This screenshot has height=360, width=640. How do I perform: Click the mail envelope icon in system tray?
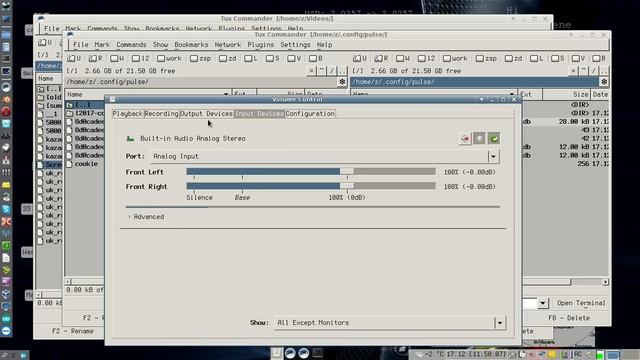pos(513,354)
